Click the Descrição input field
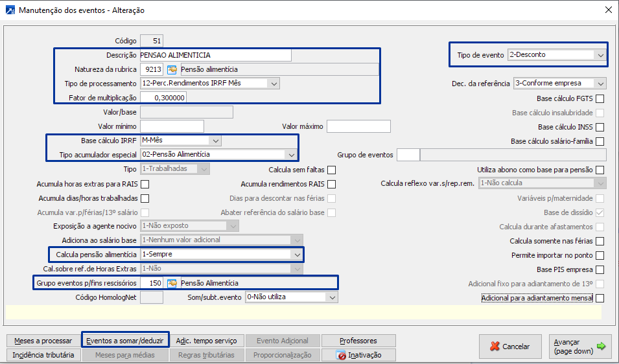This screenshot has height=364, width=619. 216,55
